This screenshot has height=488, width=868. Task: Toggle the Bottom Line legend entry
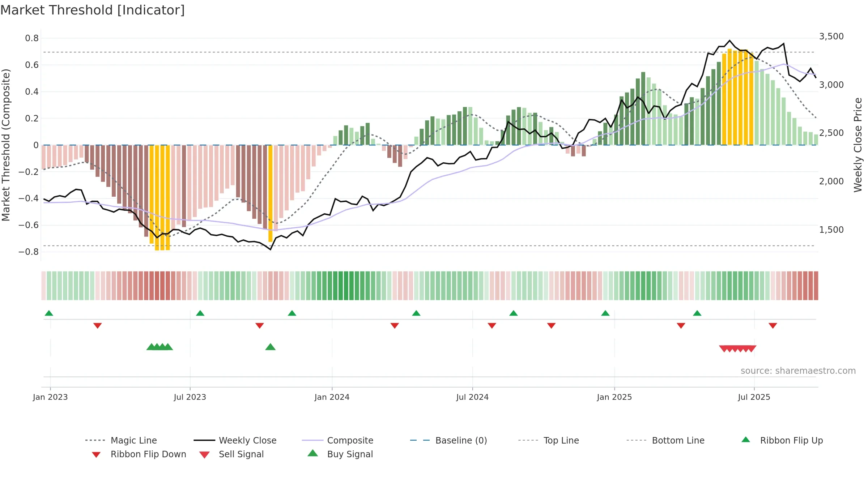[x=665, y=440]
